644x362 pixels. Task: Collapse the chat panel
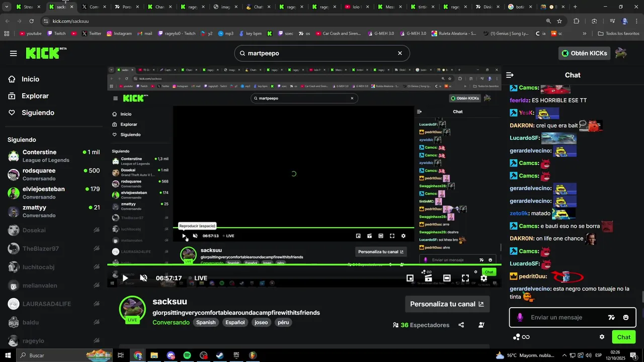(510, 75)
